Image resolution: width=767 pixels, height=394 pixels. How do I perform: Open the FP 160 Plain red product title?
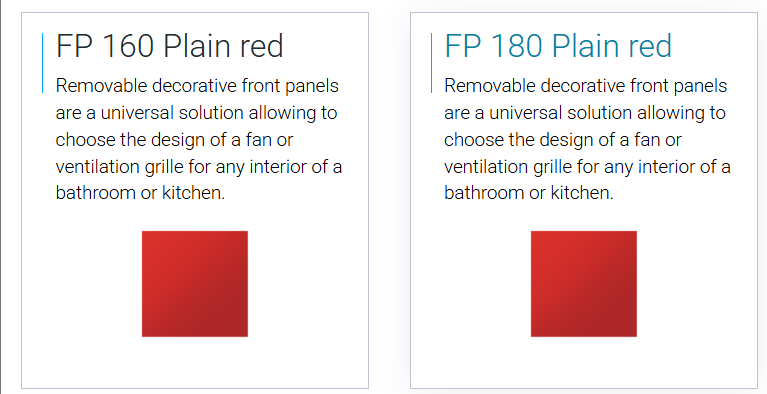tap(169, 46)
